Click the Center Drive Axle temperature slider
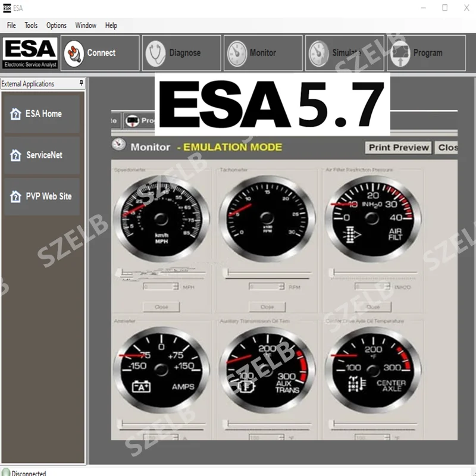The width and height of the screenshot is (476, 476). pos(373,424)
